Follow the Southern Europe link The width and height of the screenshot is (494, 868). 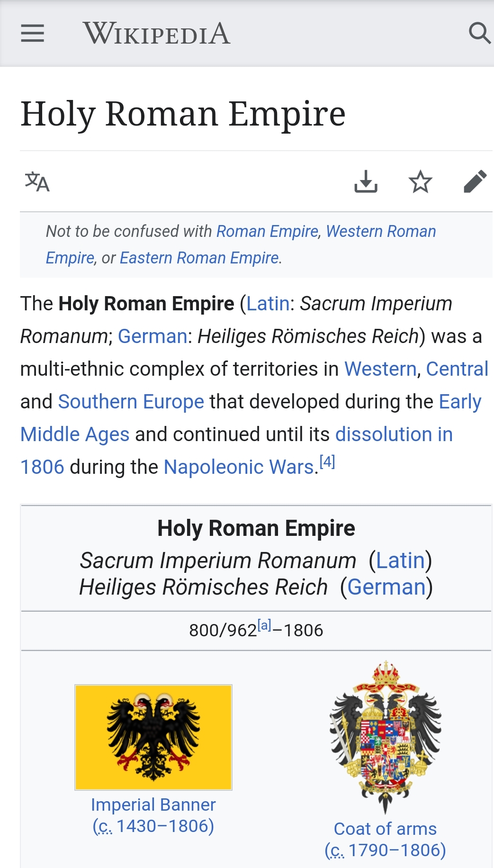[131, 402]
